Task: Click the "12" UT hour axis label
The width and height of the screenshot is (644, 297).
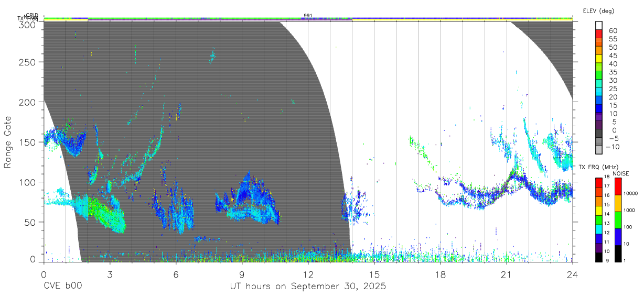Action: (308, 274)
